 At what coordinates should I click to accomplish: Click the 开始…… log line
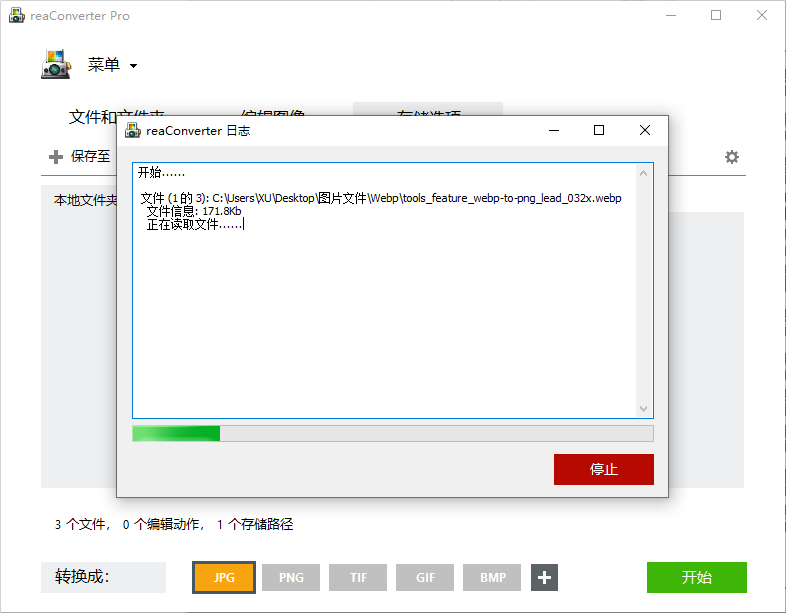[161, 173]
